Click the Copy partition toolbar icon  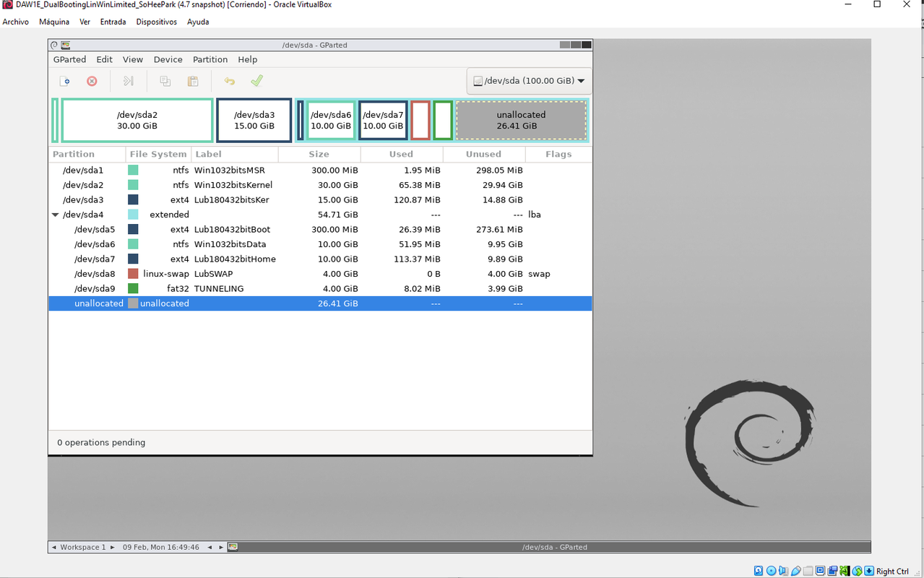165,81
